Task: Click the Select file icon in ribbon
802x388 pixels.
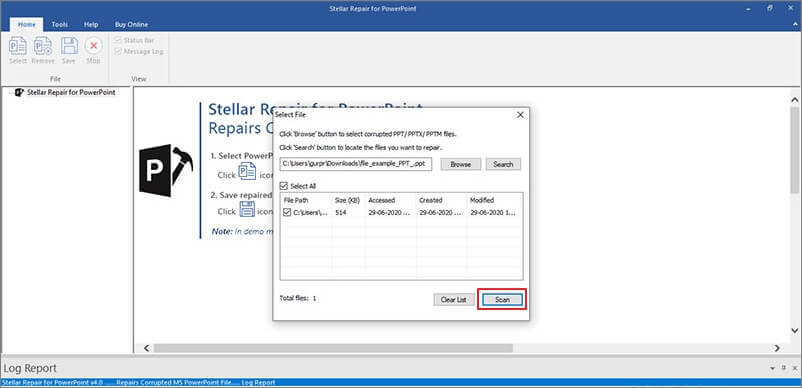Action: click(18, 46)
